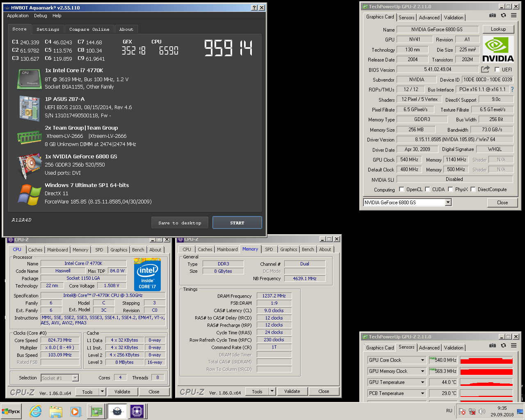Viewport: 525px width, 420px height.
Task: Toggle the CUDA checkbox in GPU-Z
Action: coord(427,189)
